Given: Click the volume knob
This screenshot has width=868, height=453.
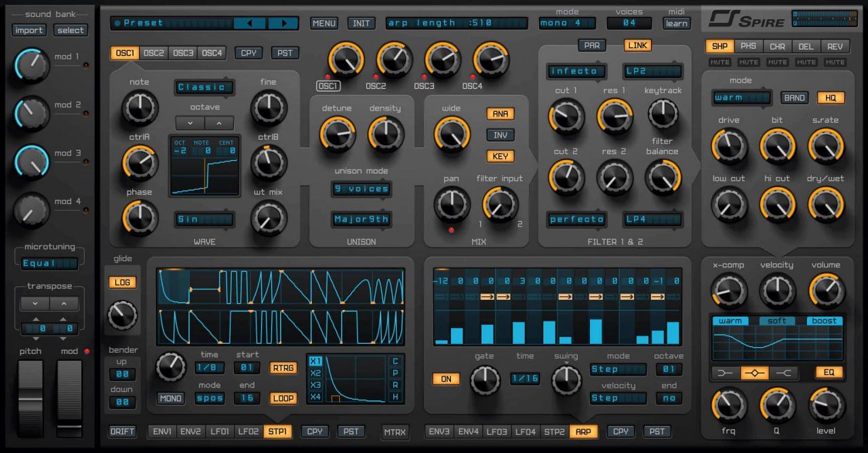Looking at the screenshot, I should click(x=827, y=290).
